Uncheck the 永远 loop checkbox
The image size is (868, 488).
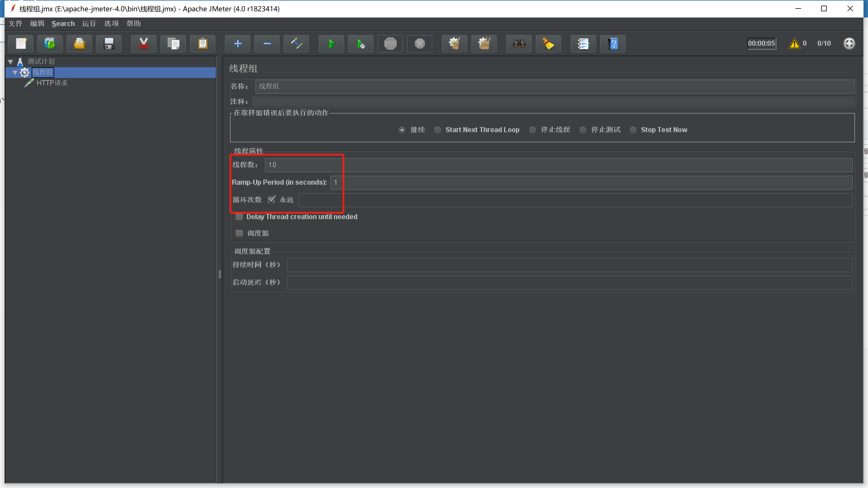pos(272,200)
